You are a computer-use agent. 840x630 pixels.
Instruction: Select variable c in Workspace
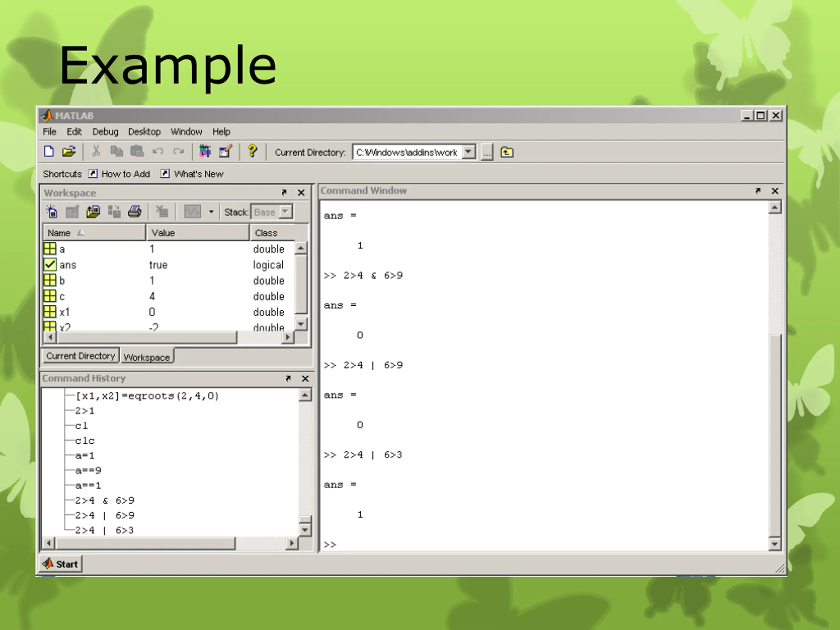[169, 296]
